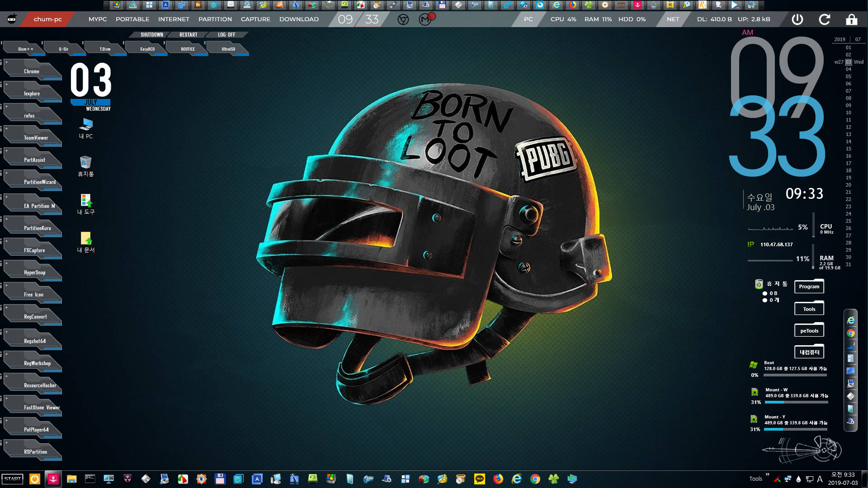Open FastStone Viewer launcher
868x488 pixels.
click(x=33, y=407)
